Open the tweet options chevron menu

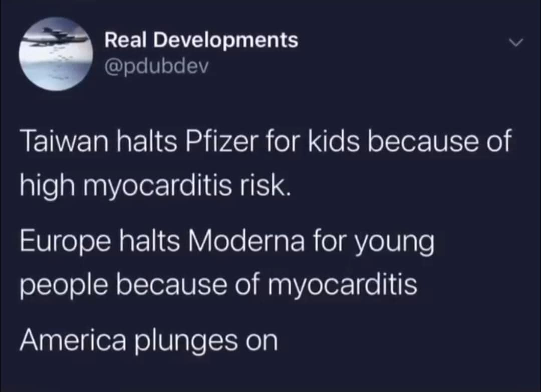tap(516, 44)
